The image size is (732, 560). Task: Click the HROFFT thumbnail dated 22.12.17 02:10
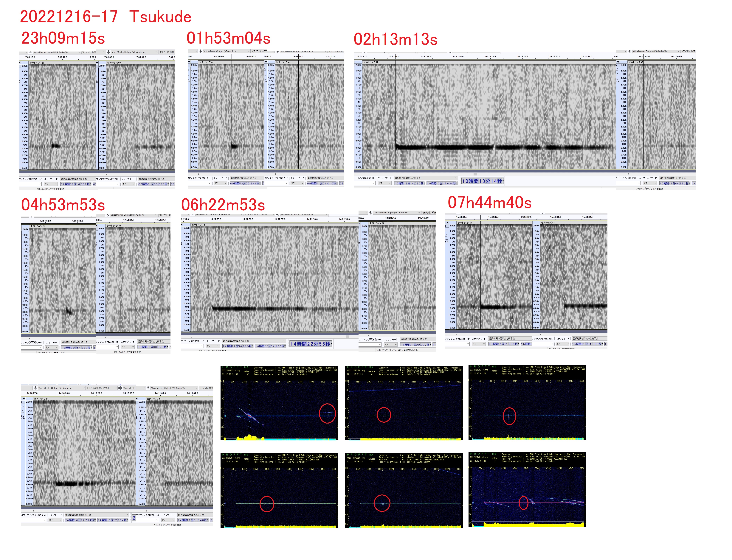click(527, 402)
